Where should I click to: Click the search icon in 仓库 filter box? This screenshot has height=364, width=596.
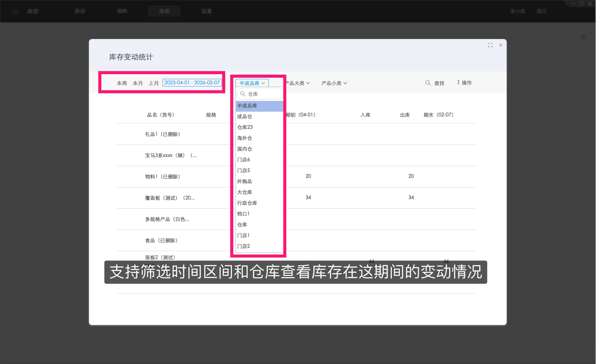[243, 94]
